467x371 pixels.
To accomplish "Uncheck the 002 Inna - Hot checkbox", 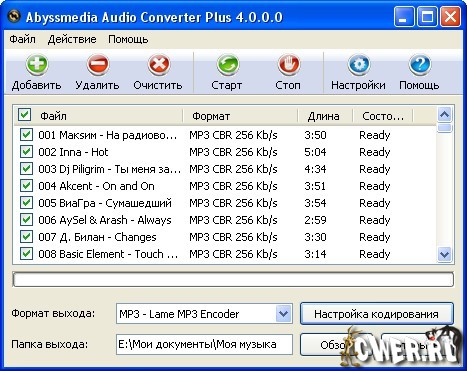I will (26, 152).
